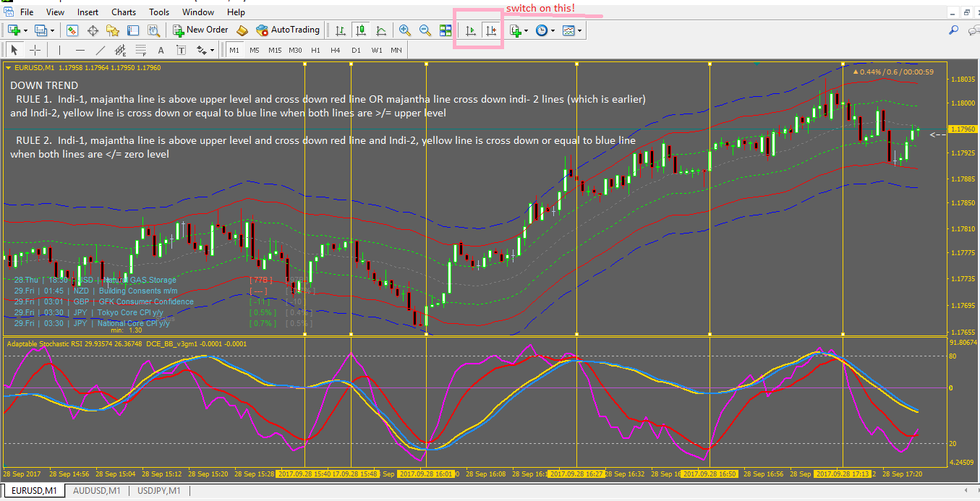Viewport: 980px width, 501px height.
Task: Switch chart to candlestick display
Action: point(360,30)
